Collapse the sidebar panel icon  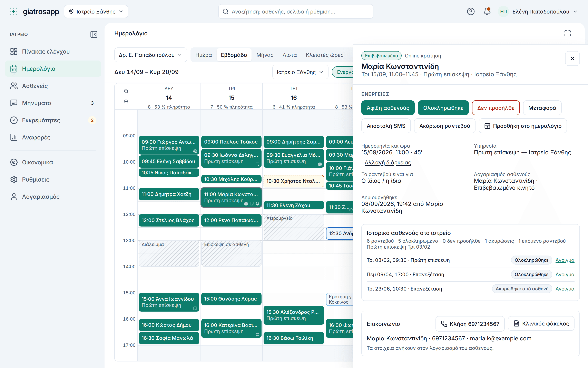94,34
